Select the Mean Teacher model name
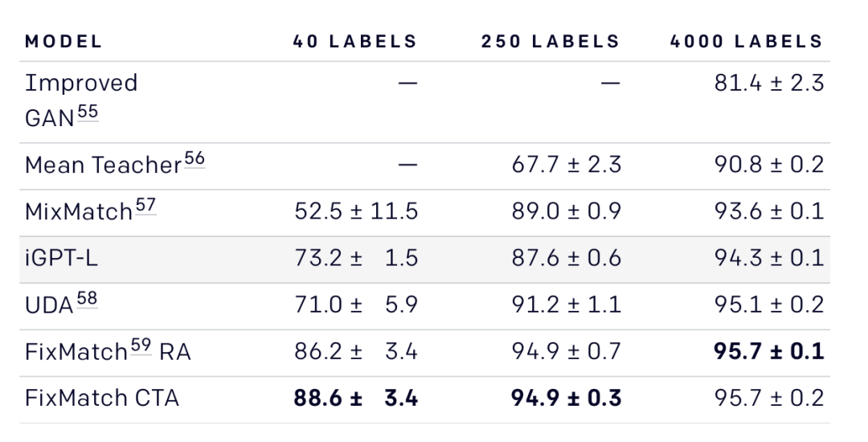This screenshot has width=868, height=442. tap(103, 166)
